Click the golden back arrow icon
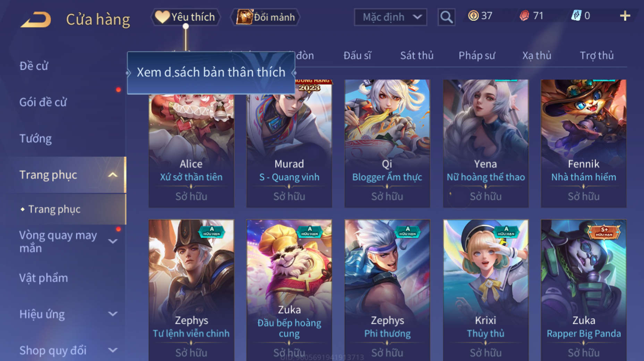Image resolution: width=644 pixels, height=361 pixels. pyautogui.click(x=36, y=19)
